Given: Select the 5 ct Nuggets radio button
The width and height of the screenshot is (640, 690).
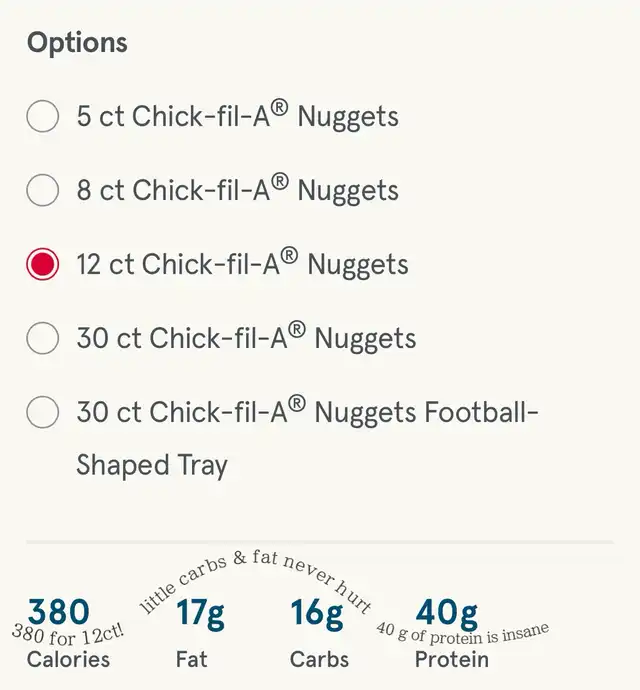Looking at the screenshot, I should 42,116.
